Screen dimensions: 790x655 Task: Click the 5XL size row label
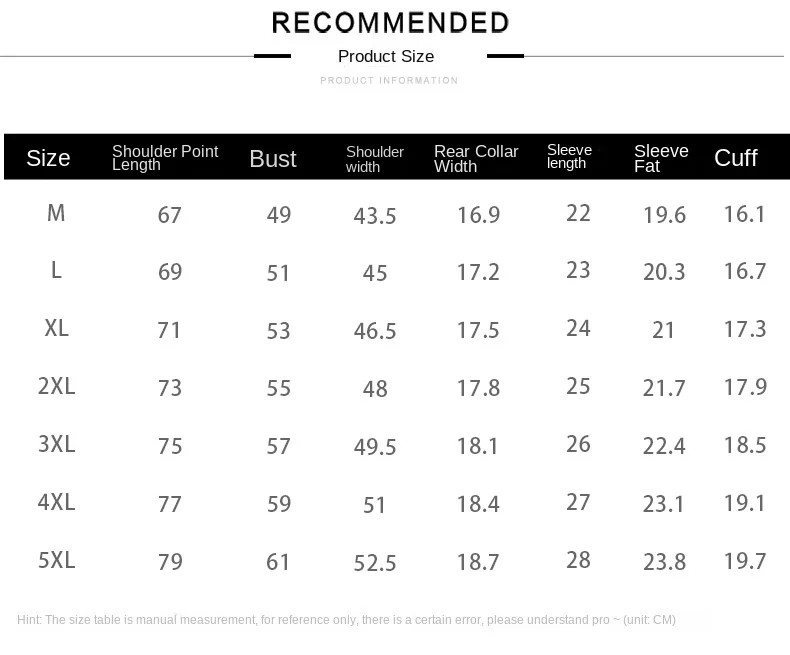(57, 560)
